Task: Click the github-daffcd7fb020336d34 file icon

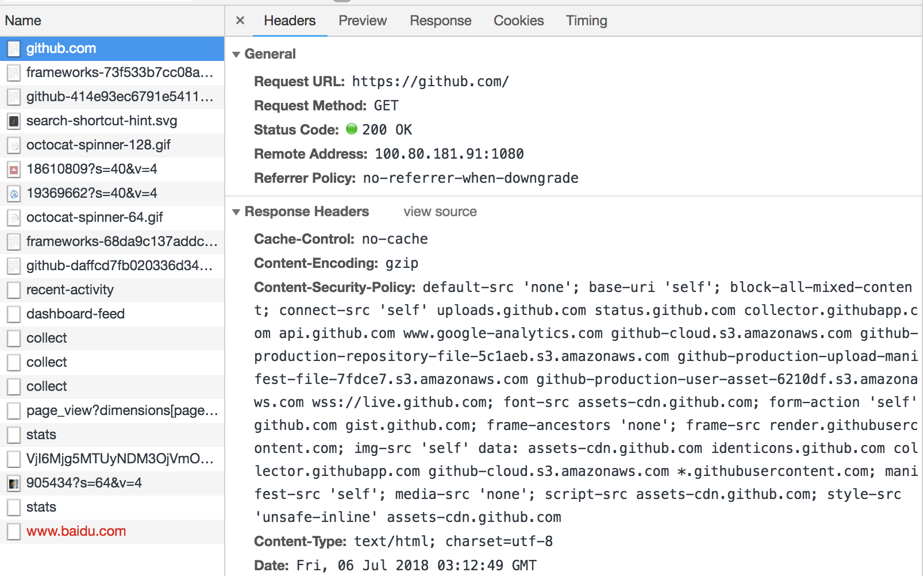Action: 14,266
